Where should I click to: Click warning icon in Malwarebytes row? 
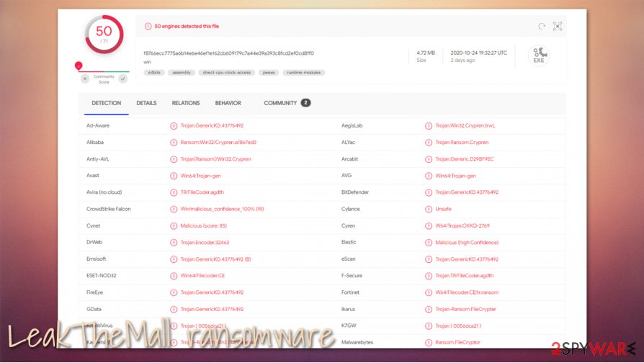(429, 342)
